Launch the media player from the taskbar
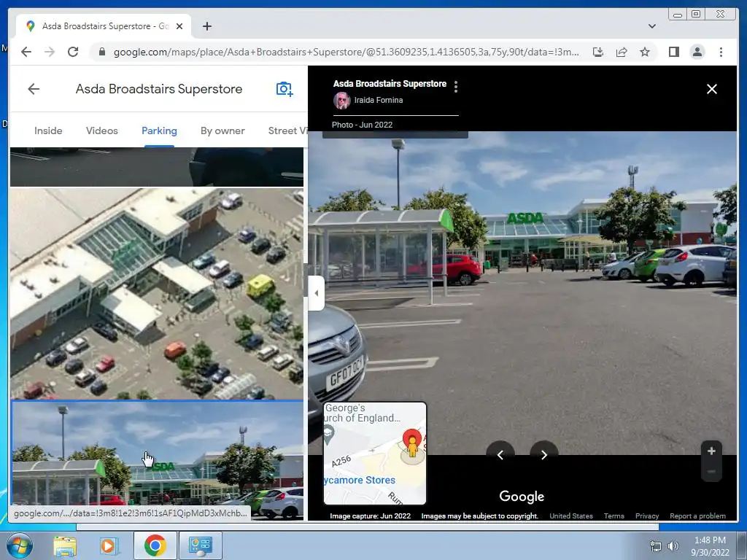The width and height of the screenshot is (747, 560). pos(109,545)
